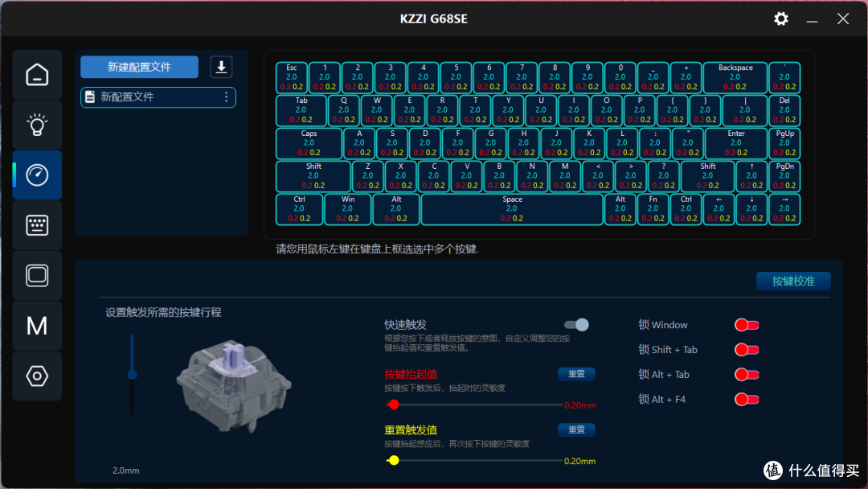Open the three-dot menu on 新配置文件
This screenshot has width=868, height=489.
tap(227, 97)
